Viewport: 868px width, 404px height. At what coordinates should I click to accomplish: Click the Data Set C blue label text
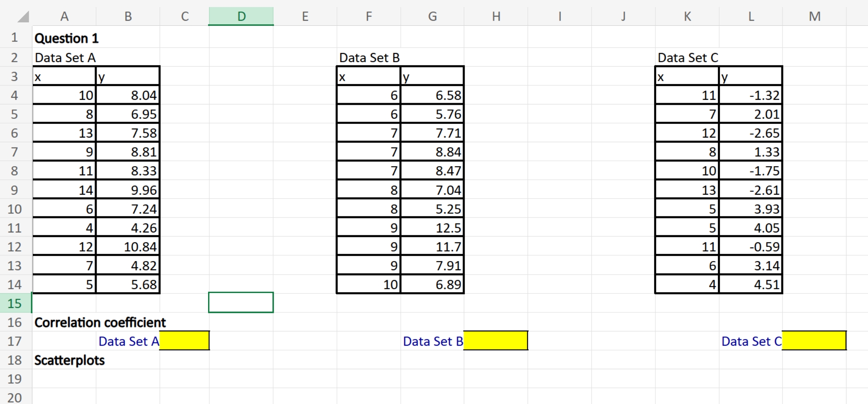(751, 341)
